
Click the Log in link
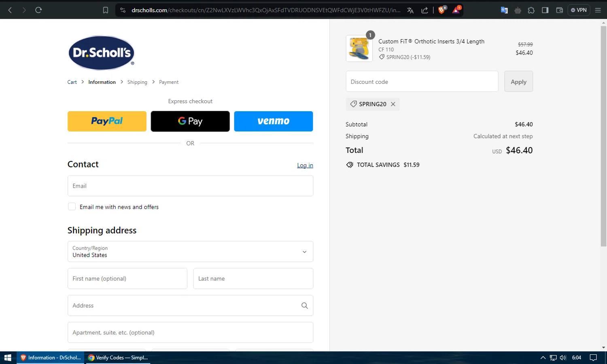(x=305, y=165)
